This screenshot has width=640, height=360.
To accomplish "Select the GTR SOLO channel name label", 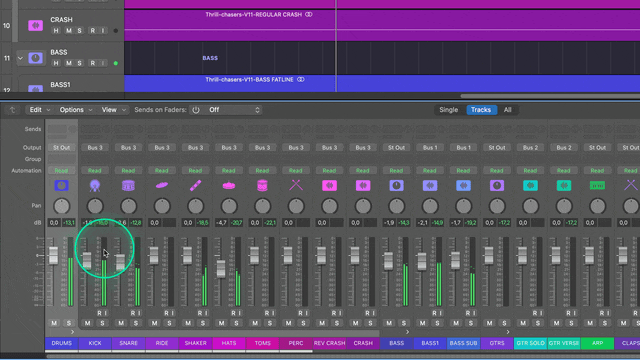I will (x=530, y=343).
